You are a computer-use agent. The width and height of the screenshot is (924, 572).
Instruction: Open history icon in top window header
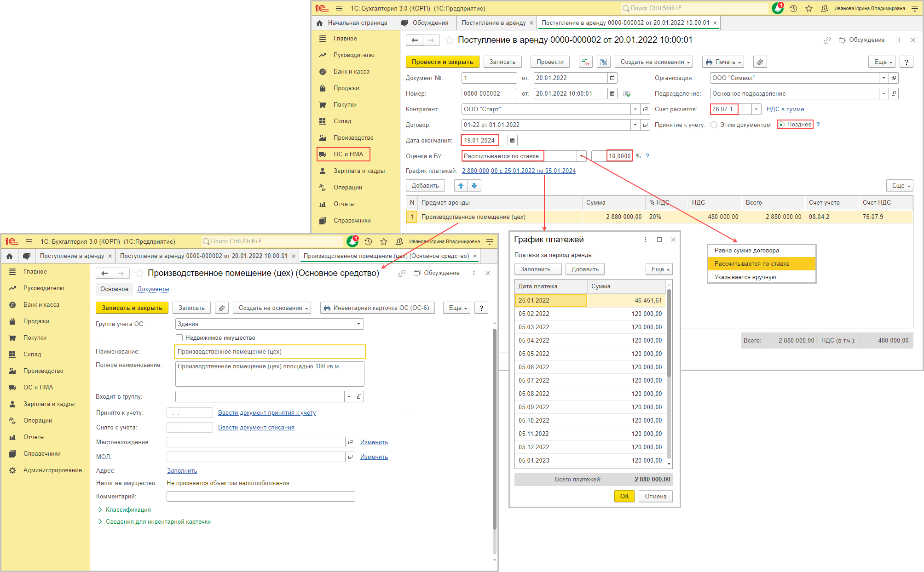click(x=793, y=8)
